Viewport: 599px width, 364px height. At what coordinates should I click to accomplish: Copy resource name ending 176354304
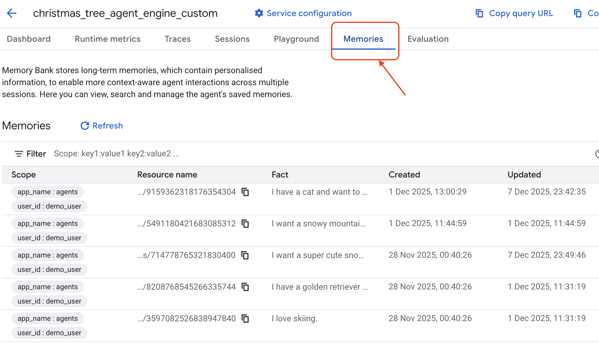245,192
